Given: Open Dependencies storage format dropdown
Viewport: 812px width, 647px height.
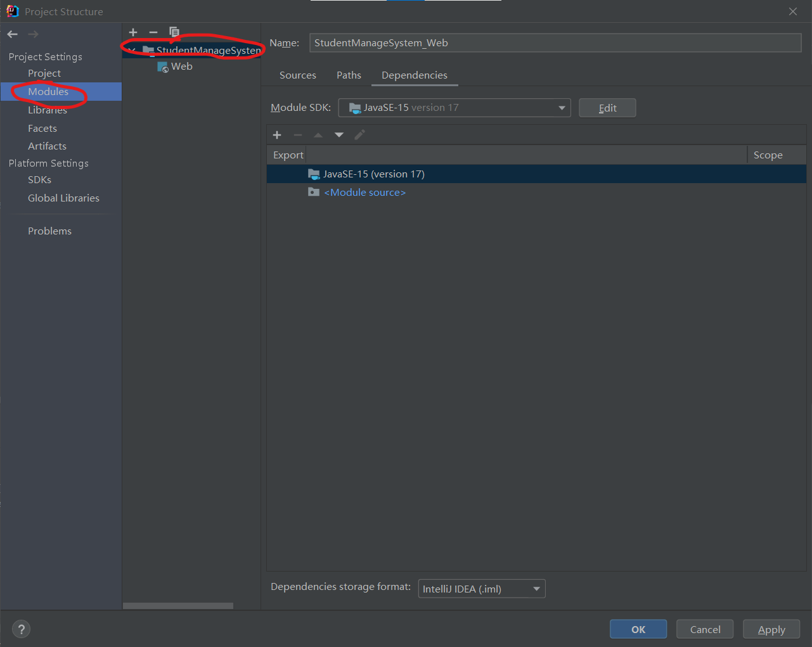Looking at the screenshot, I should click(x=481, y=589).
